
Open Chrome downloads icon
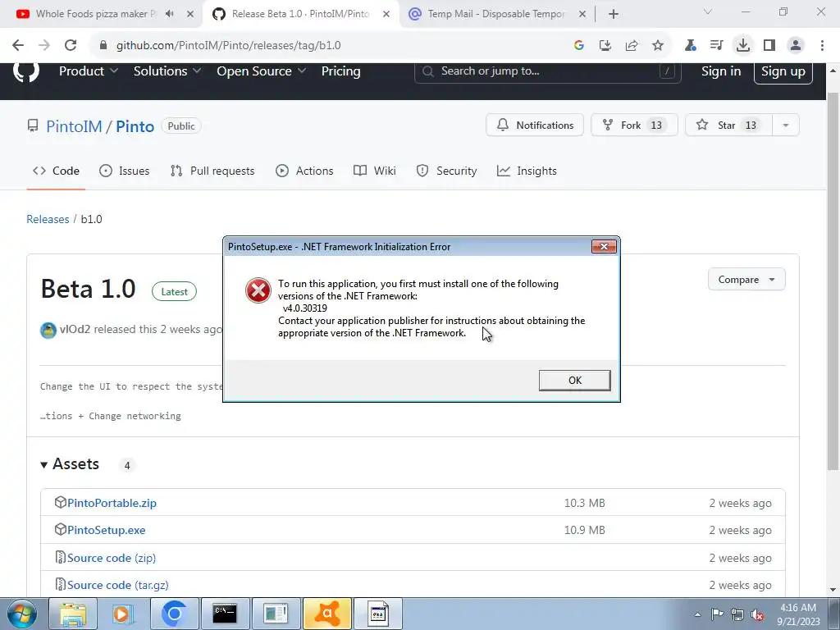(x=743, y=46)
